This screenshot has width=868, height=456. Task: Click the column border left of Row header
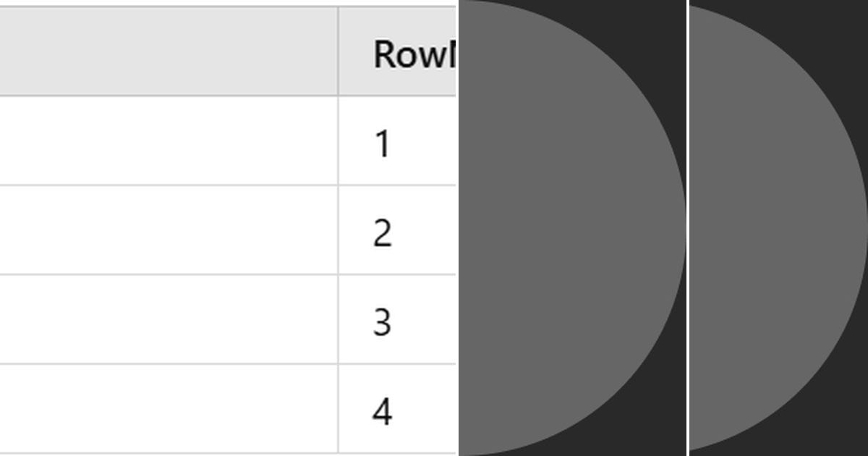338,51
